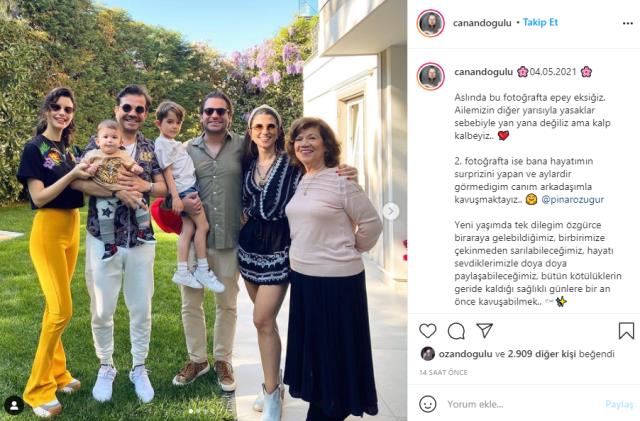
Task: Open canandogulu profile picture in header
Action: [431, 23]
